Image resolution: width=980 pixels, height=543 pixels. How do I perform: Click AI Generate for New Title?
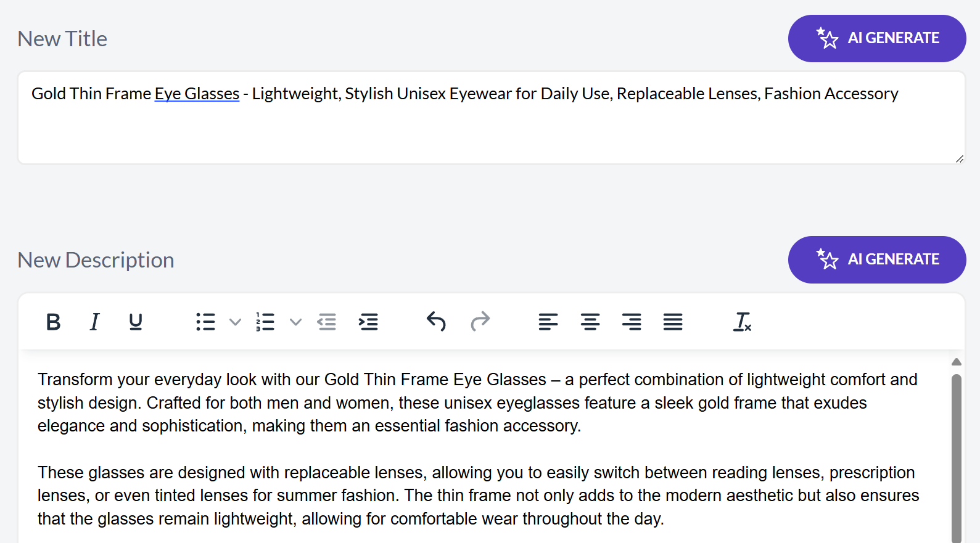click(x=877, y=38)
